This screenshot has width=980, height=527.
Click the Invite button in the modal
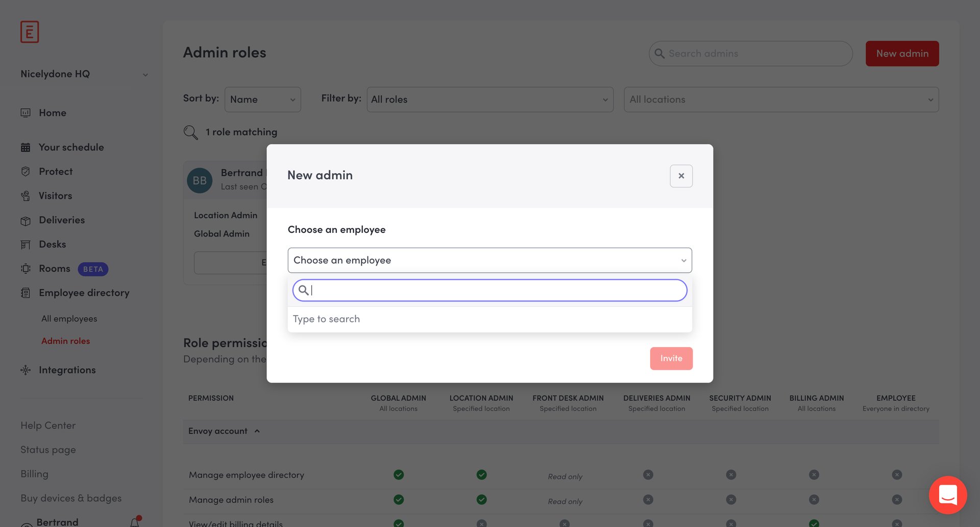tap(671, 358)
